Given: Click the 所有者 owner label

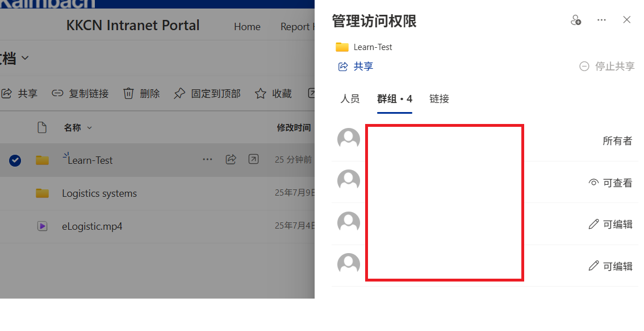Looking at the screenshot, I should point(617,141).
